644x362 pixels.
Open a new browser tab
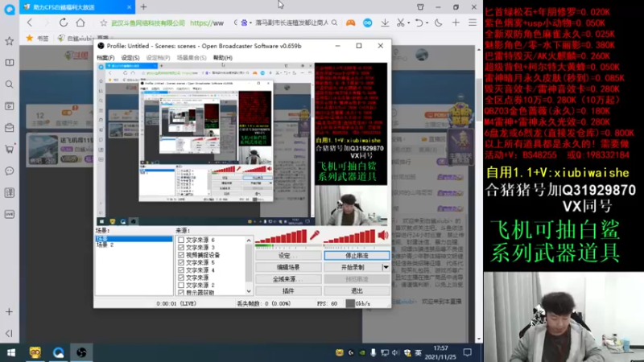click(x=143, y=7)
